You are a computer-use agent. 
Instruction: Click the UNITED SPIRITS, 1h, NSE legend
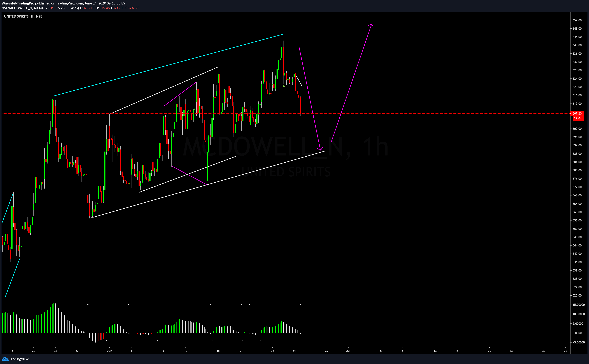[x=23, y=16]
